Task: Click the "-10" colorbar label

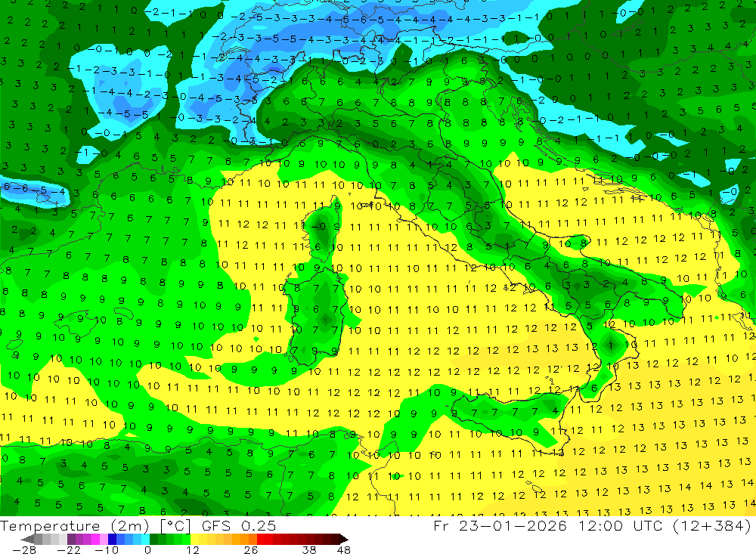Action: tap(107, 549)
